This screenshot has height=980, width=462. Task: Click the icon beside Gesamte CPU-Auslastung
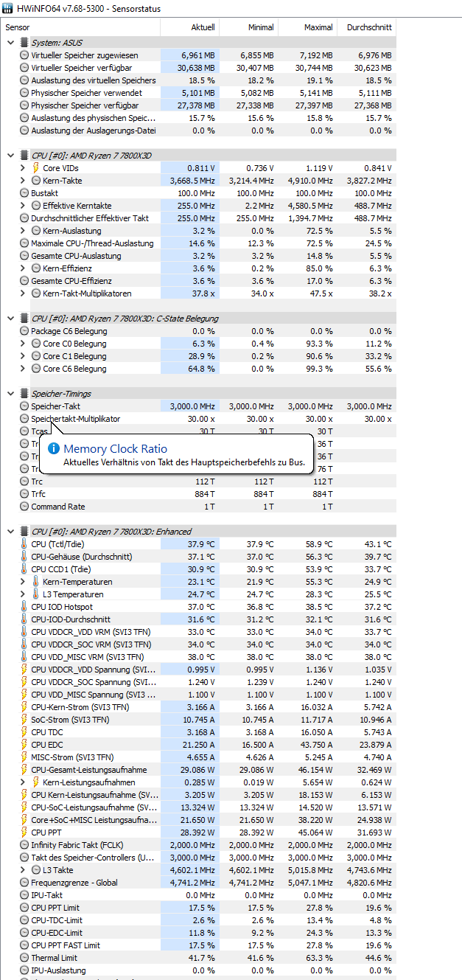[x=24, y=256]
